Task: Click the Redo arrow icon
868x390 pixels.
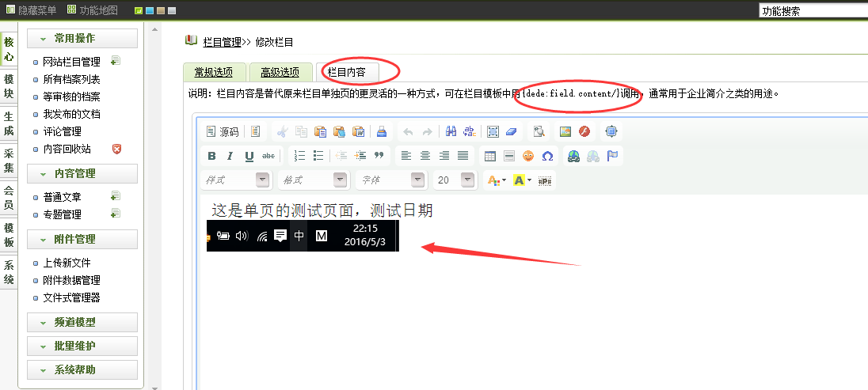Action: pos(427,131)
